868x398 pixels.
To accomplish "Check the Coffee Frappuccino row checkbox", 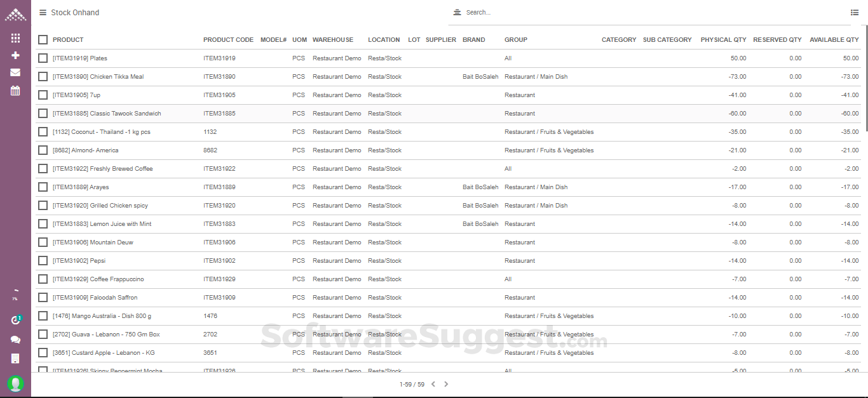I will [x=43, y=279].
